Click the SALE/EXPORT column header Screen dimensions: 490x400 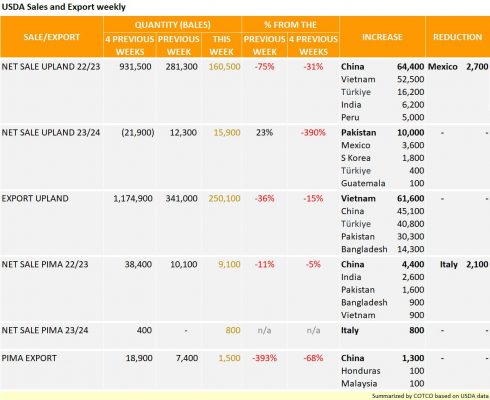(x=52, y=37)
